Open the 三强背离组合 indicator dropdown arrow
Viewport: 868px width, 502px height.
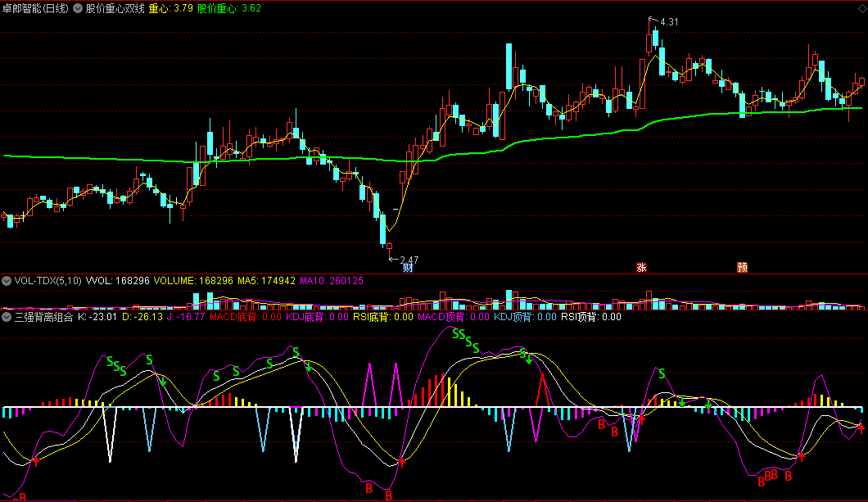point(7,317)
